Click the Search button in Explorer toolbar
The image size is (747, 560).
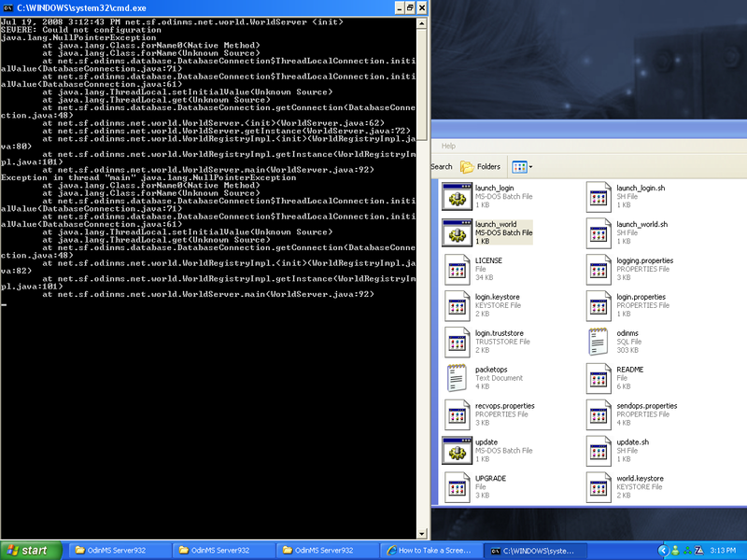[442, 167]
